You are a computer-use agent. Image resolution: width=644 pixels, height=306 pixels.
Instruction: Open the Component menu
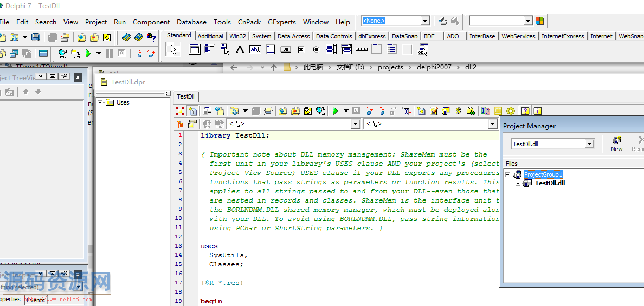click(151, 22)
